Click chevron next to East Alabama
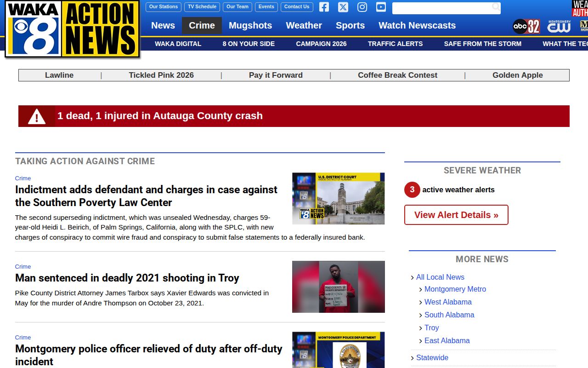 (x=421, y=341)
